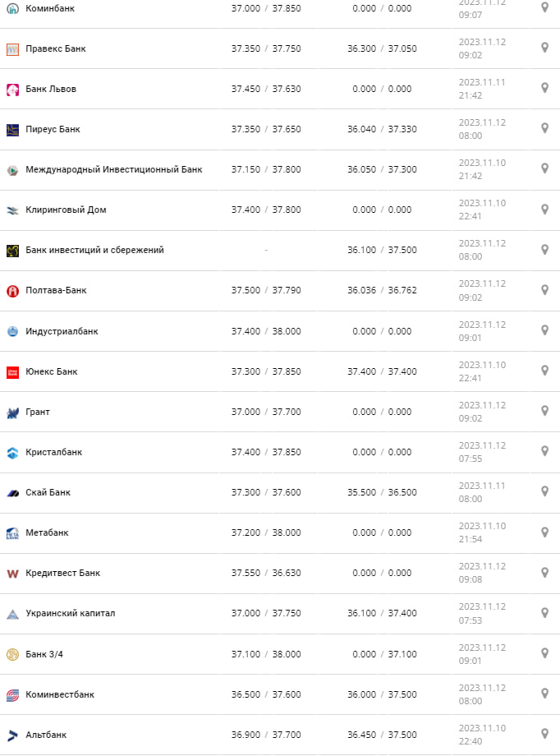
Task: Click the Банк 3/4 name
Action: click(x=44, y=654)
